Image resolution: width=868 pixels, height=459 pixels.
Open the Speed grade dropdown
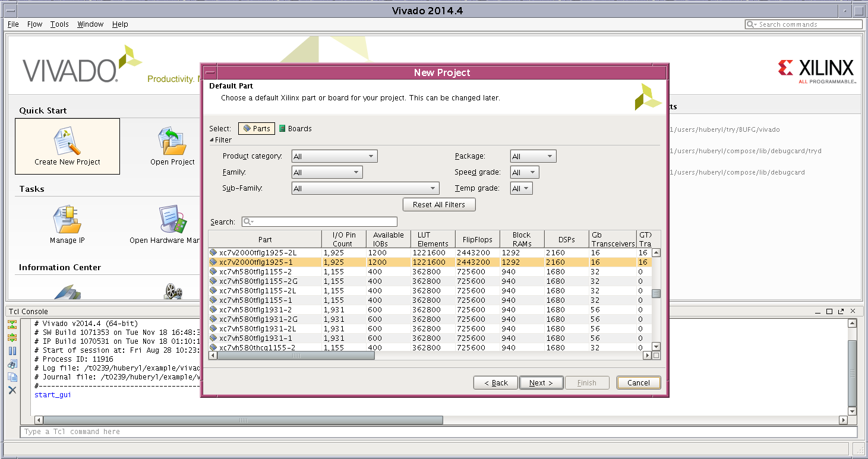(x=525, y=172)
